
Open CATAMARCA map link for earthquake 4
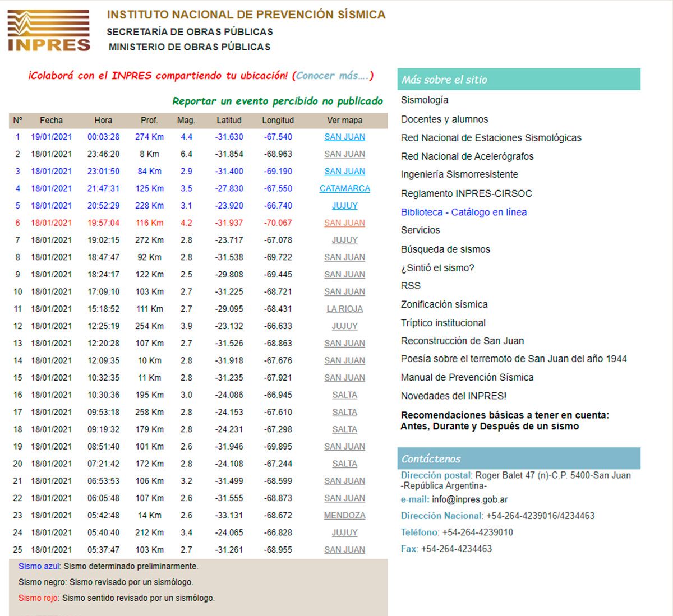(x=344, y=188)
